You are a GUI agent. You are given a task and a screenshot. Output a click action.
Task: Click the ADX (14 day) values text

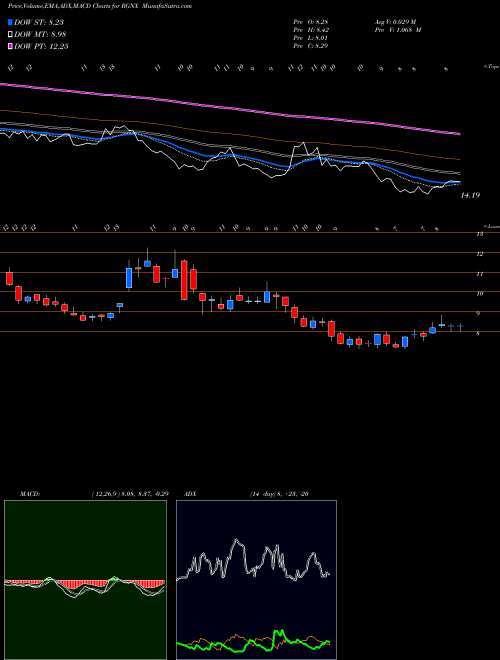(x=279, y=493)
